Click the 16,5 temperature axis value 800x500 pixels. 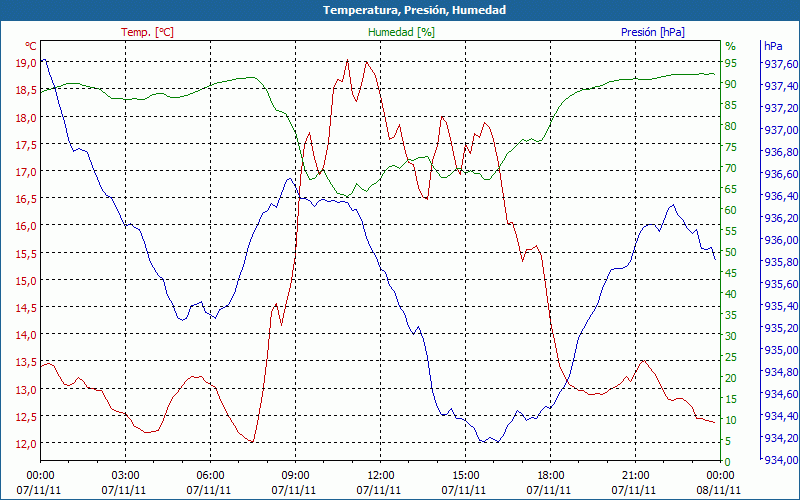pyautogui.click(x=27, y=199)
